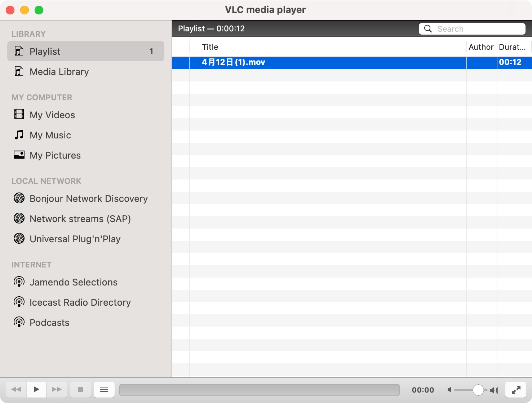532x403 pixels.
Task: Click the volume slider knob
Action: pos(478,390)
